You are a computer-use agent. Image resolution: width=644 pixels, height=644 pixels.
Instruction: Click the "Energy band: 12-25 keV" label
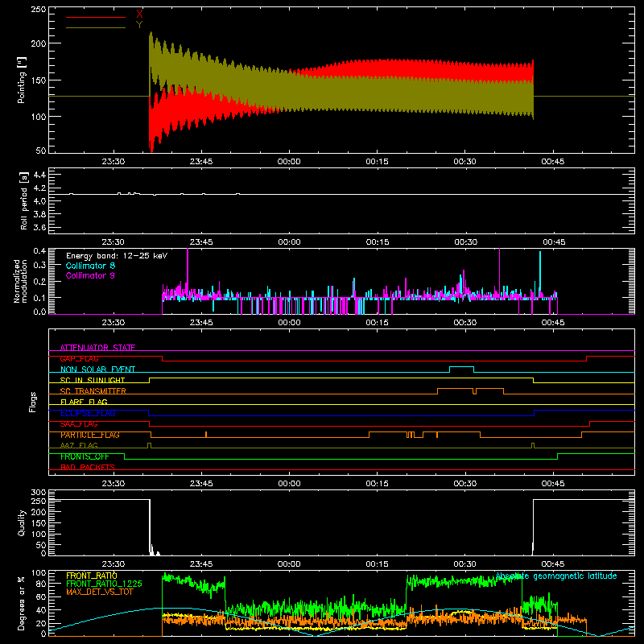pyautogui.click(x=117, y=256)
